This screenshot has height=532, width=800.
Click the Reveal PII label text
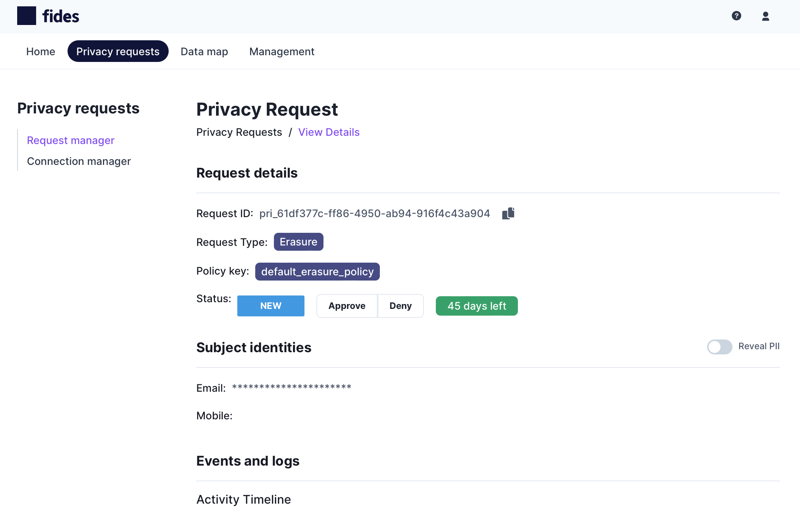pyautogui.click(x=759, y=346)
